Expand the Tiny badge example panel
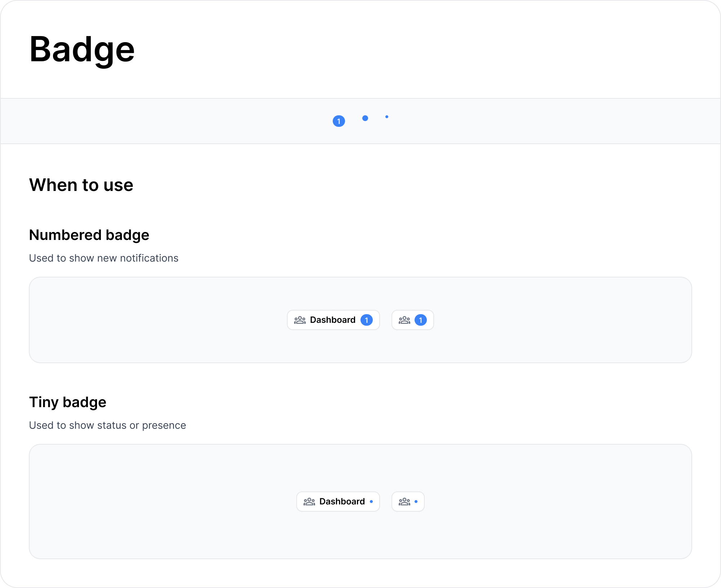721x588 pixels. point(360,501)
